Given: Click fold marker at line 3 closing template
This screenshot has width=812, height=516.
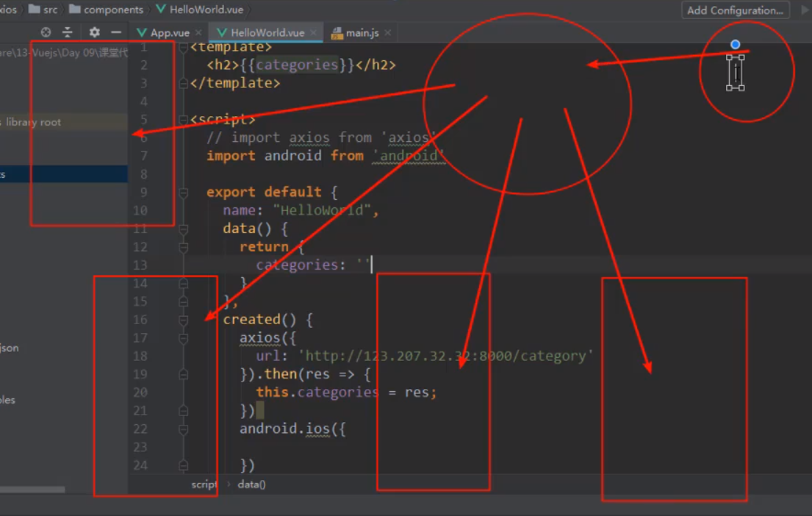Looking at the screenshot, I should tap(183, 83).
